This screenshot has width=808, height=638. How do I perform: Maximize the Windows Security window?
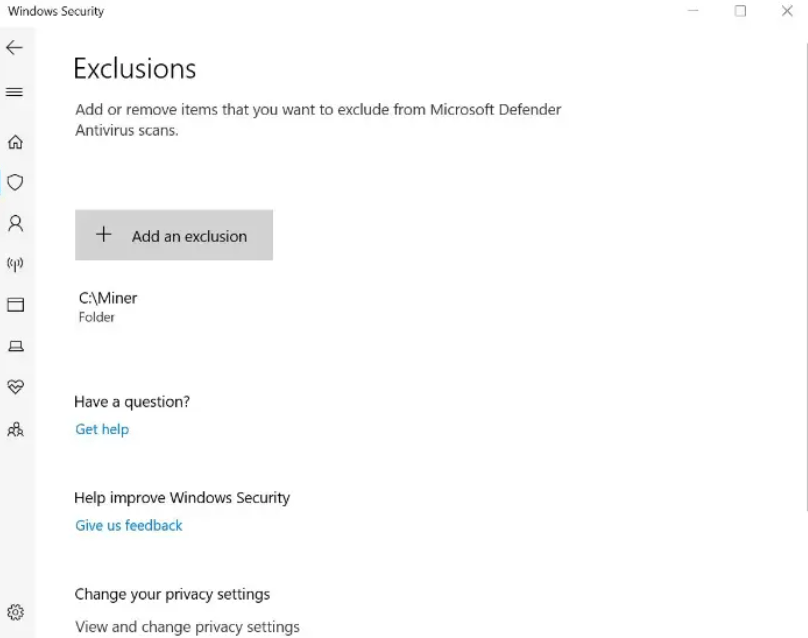[740, 11]
